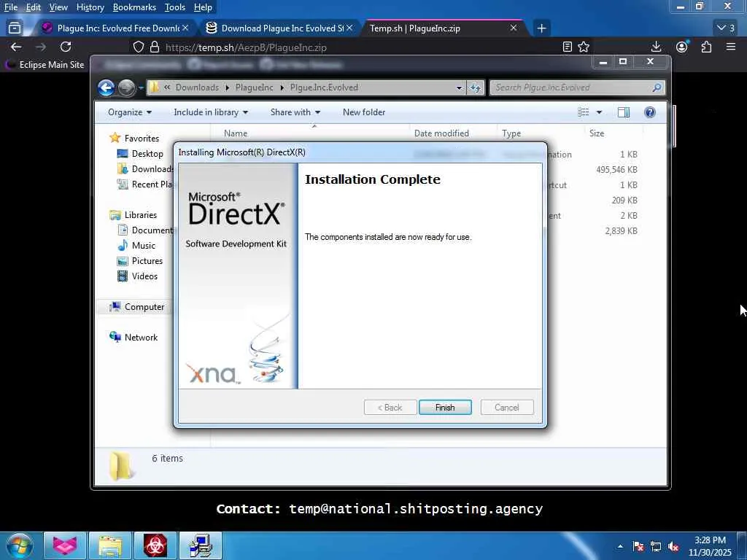The width and height of the screenshot is (747, 560).
Task: Toggle reader view icon
Action: 567,47
